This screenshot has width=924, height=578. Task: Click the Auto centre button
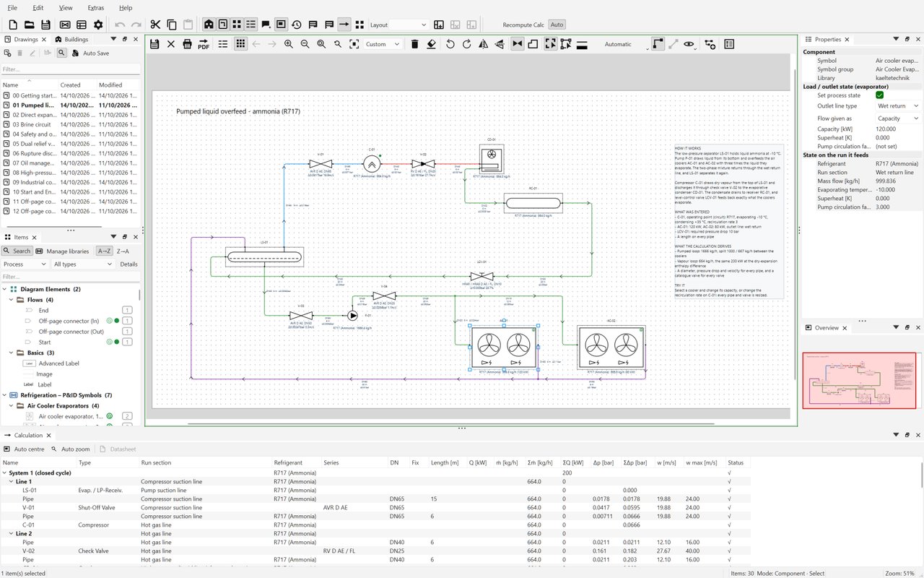(25, 449)
